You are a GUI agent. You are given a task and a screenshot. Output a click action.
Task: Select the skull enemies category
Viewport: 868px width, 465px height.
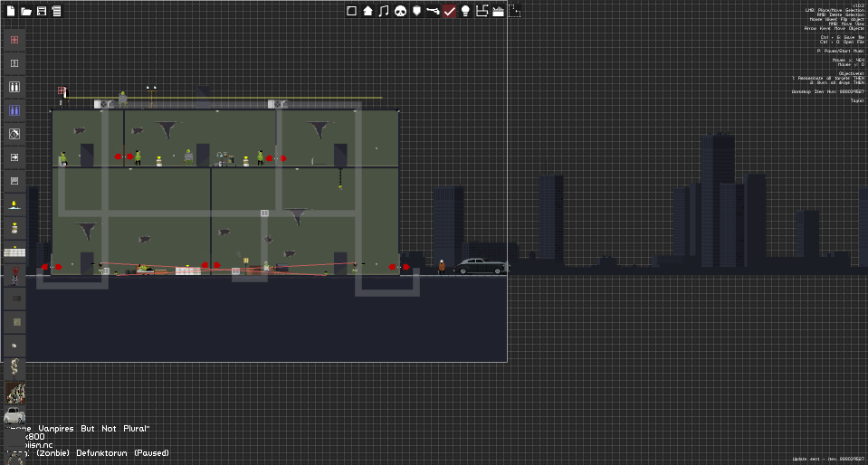[400, 11]
